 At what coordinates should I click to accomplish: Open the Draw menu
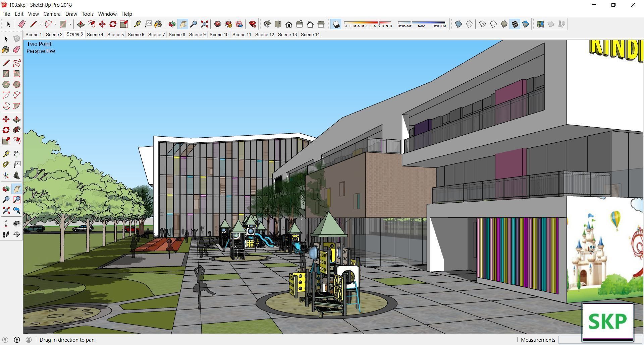click(71, 14)
